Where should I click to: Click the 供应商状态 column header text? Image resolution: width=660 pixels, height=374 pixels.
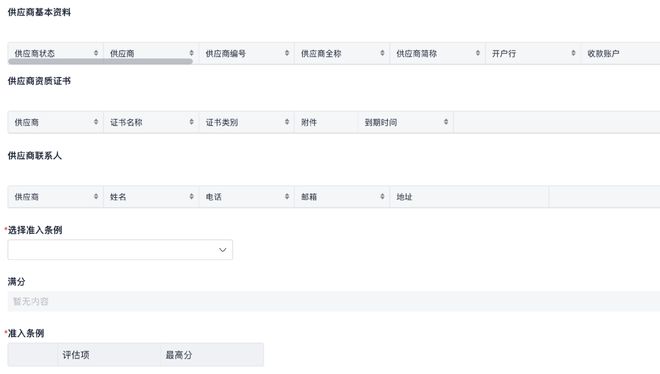[35, 53]
